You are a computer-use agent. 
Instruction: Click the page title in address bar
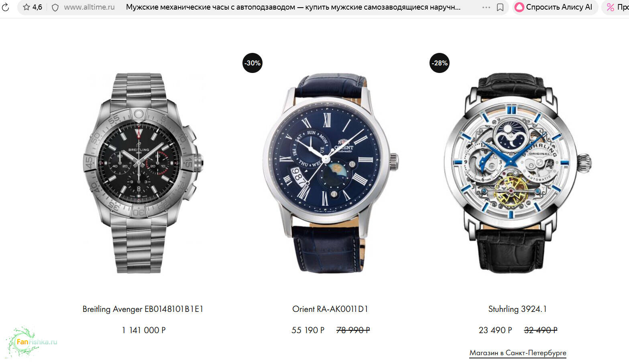click(293, 7)
